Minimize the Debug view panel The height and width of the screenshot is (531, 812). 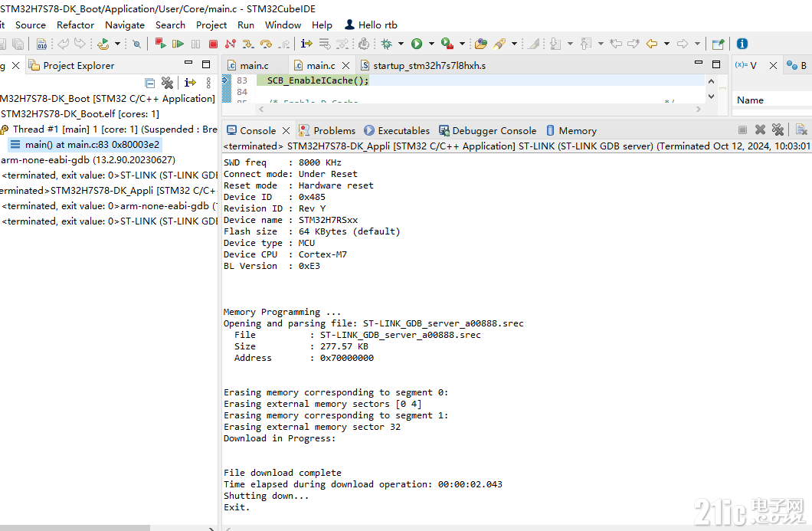188,63
